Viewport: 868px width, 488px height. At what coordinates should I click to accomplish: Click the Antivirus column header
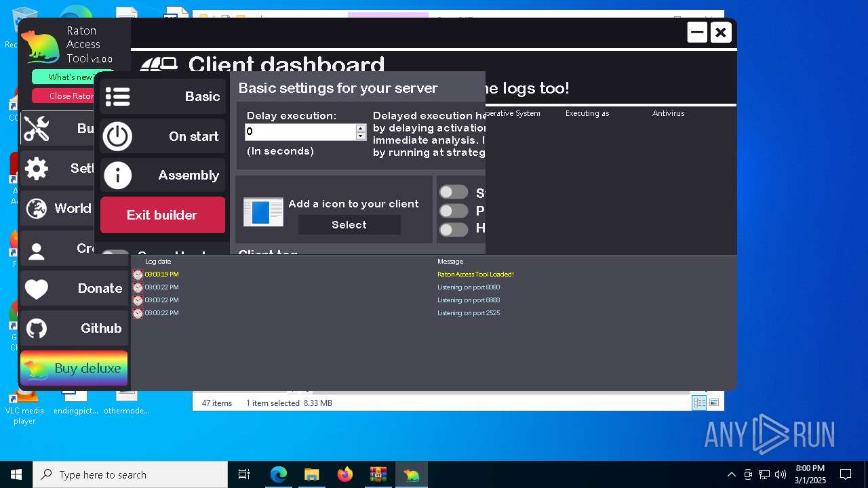(x=669, y=113)
